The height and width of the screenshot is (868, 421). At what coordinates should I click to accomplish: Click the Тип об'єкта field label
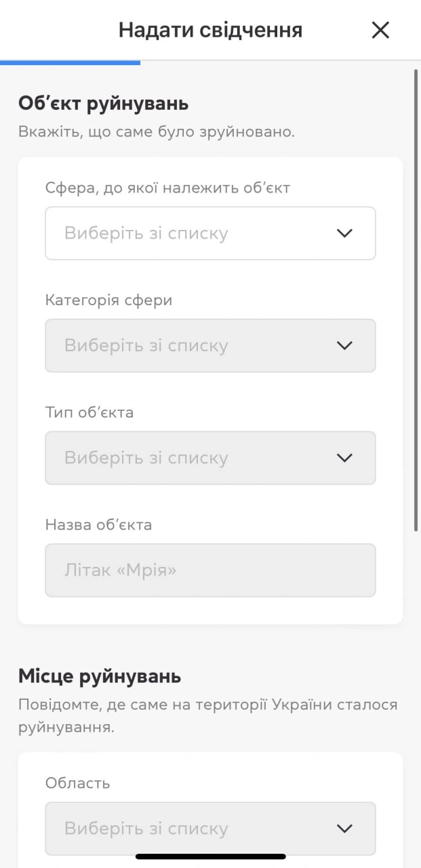pyautogui.click(x=89, y=412)
